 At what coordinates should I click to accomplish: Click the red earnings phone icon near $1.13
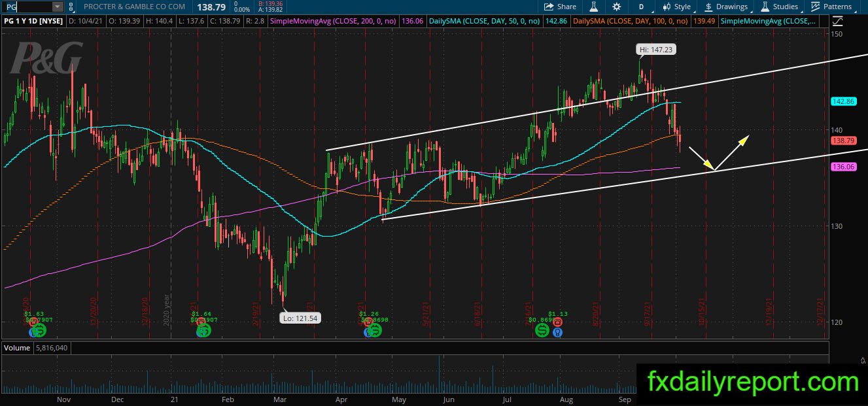click(557, 322)
